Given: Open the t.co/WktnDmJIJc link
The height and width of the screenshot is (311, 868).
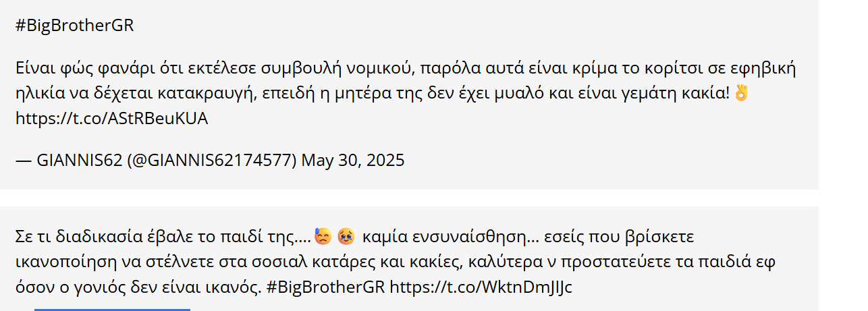Looking at the screenshot, I should click(481, 287).
